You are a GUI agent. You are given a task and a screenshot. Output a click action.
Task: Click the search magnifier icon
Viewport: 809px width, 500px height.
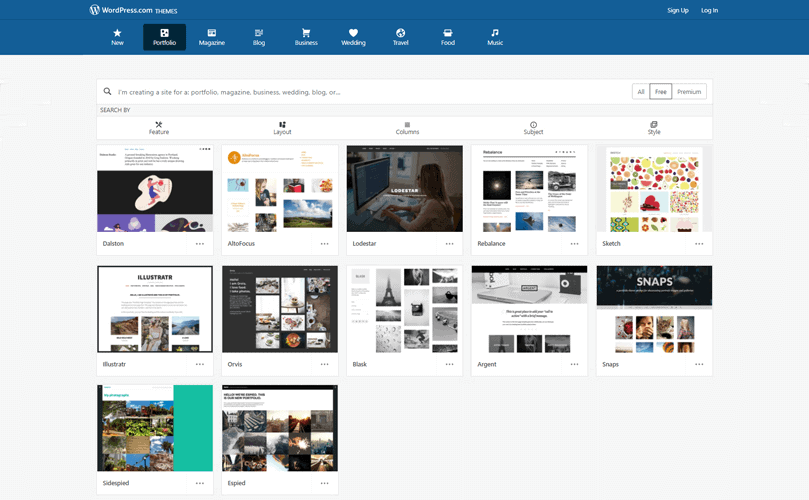(108, 92)
